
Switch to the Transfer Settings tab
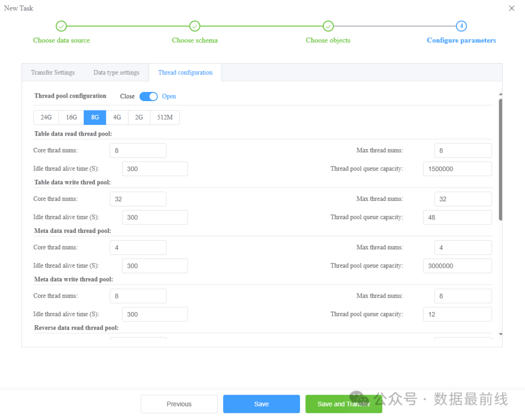tap(53, 72)
